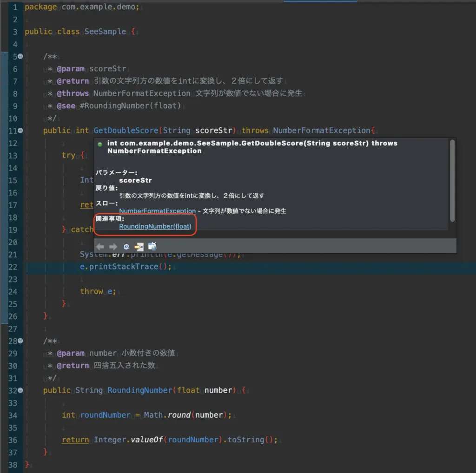Click the hover signature header text
The width and height of the screenshot is (476, 473).
252,147
